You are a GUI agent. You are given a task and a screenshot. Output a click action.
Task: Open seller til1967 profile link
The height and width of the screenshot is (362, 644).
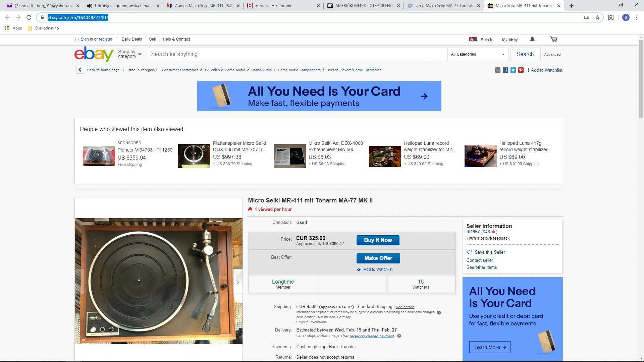[473, 232]
